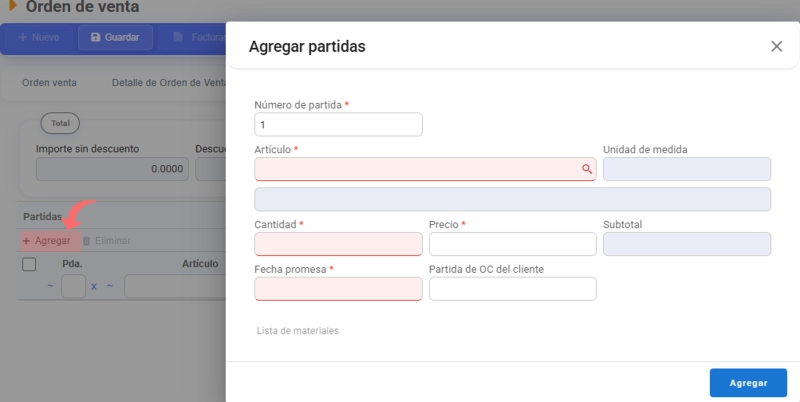Click the Total pill label
The image size is (800, 402).
click(60, 123)
